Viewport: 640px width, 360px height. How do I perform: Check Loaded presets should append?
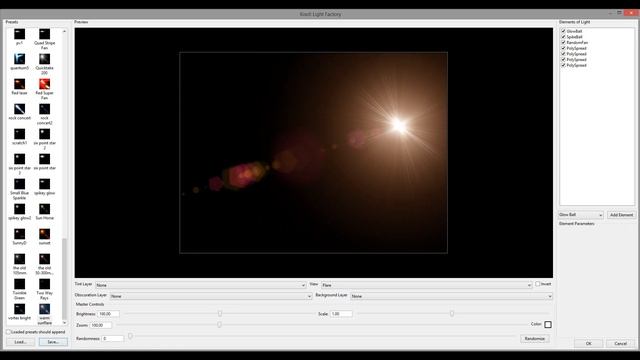tap(8, 332)
